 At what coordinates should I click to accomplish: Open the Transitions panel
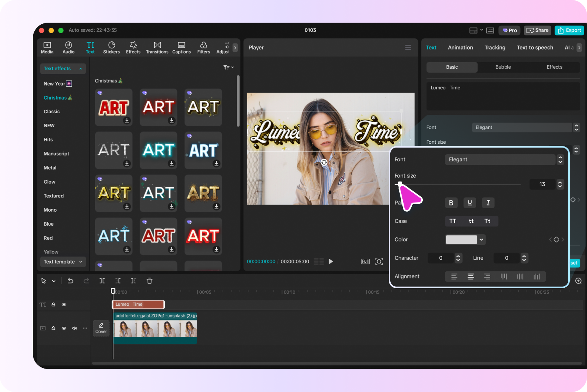(157, 47)
